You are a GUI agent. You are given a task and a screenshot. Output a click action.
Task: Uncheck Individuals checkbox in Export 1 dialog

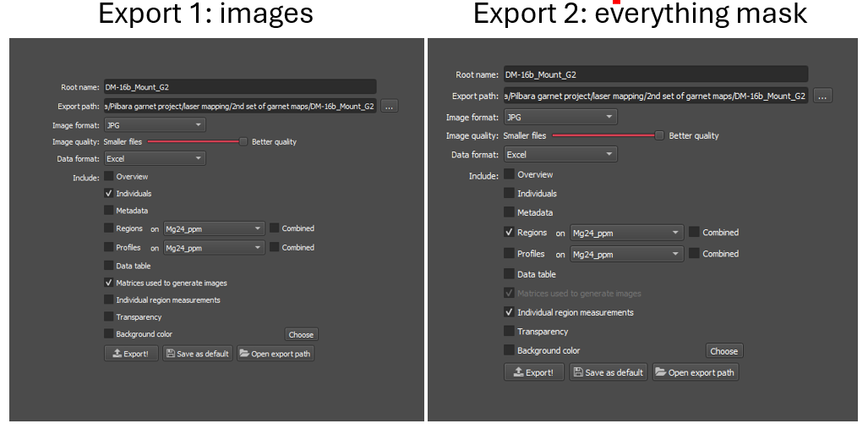coord(109,194)
